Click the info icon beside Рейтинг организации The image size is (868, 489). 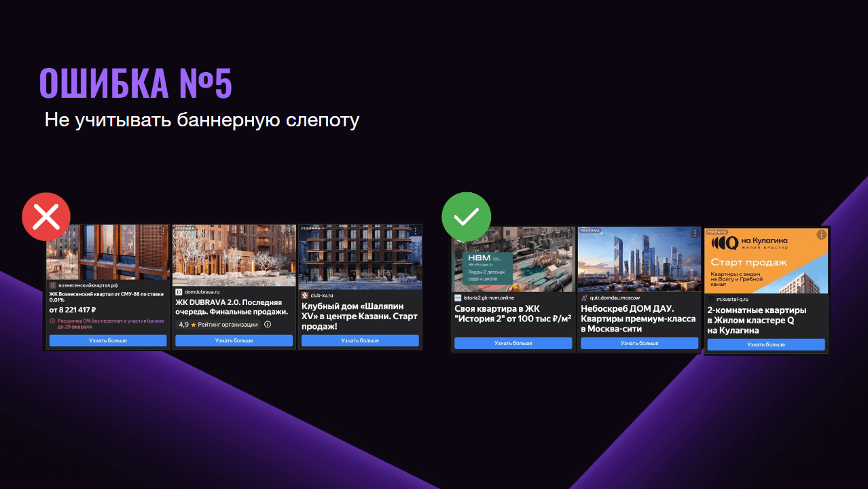[267, 325]
